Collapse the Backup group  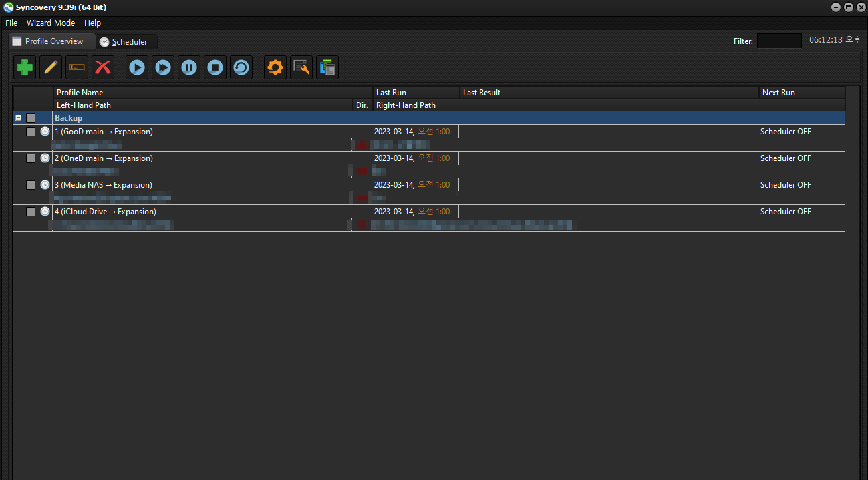pos(18,117)
